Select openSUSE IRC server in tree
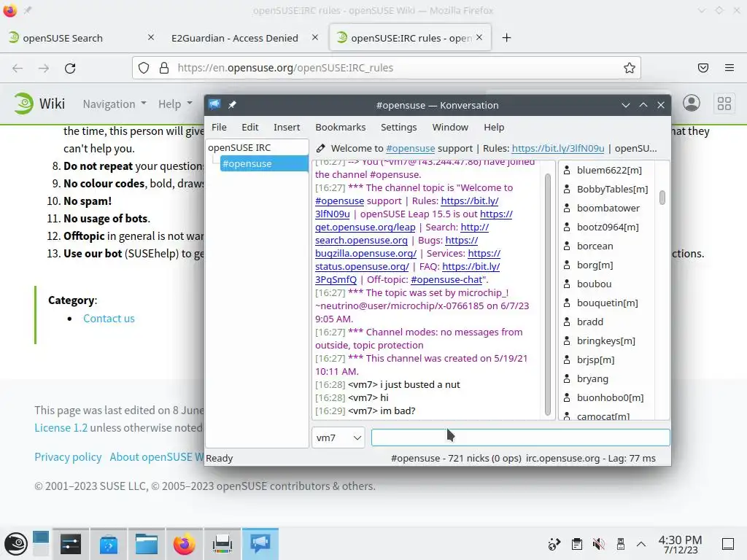 pyautogui.click(x=239, y=147)
